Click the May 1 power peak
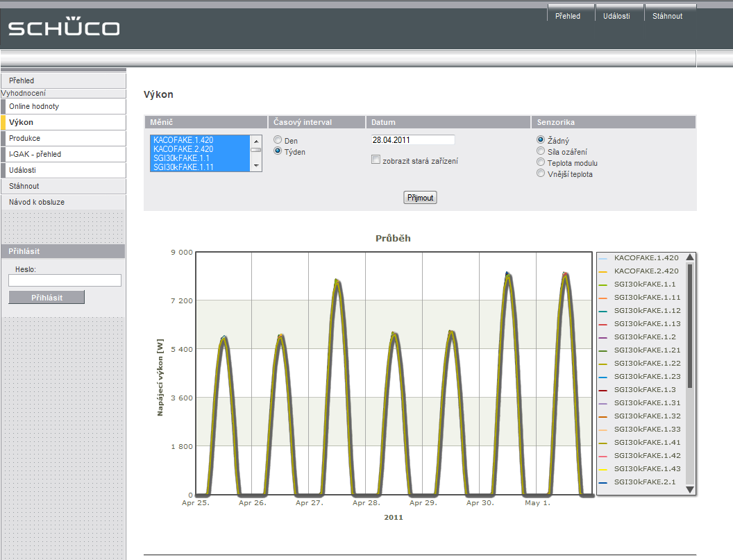Screen dimensions: 733x560 (565, 274)
